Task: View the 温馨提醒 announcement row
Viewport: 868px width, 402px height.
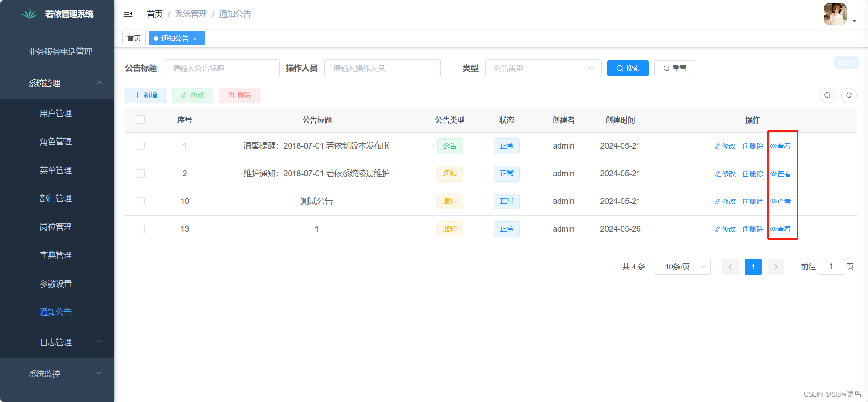Action: [x=780, y=146]
